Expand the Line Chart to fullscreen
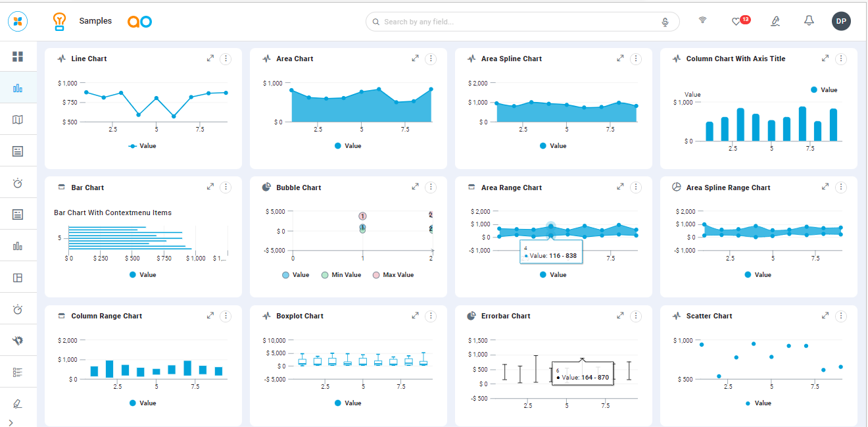 [x=210, y=59]
